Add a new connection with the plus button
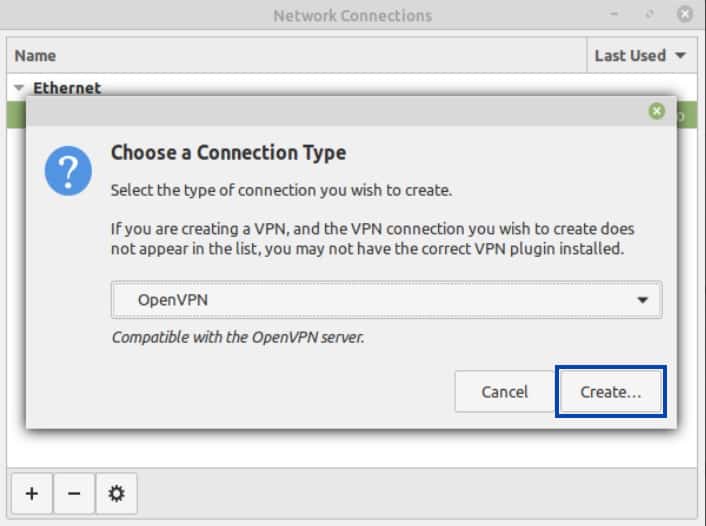 [x=32, y=494]
